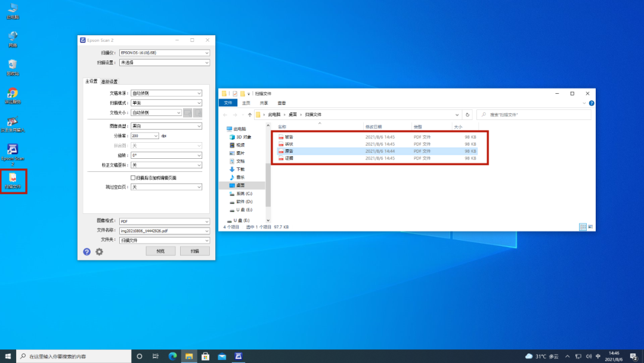This screenshot has width=644, height=363.
Task: Switch to 主设置 tab in Epson Scan
Action: coord(91,81)
